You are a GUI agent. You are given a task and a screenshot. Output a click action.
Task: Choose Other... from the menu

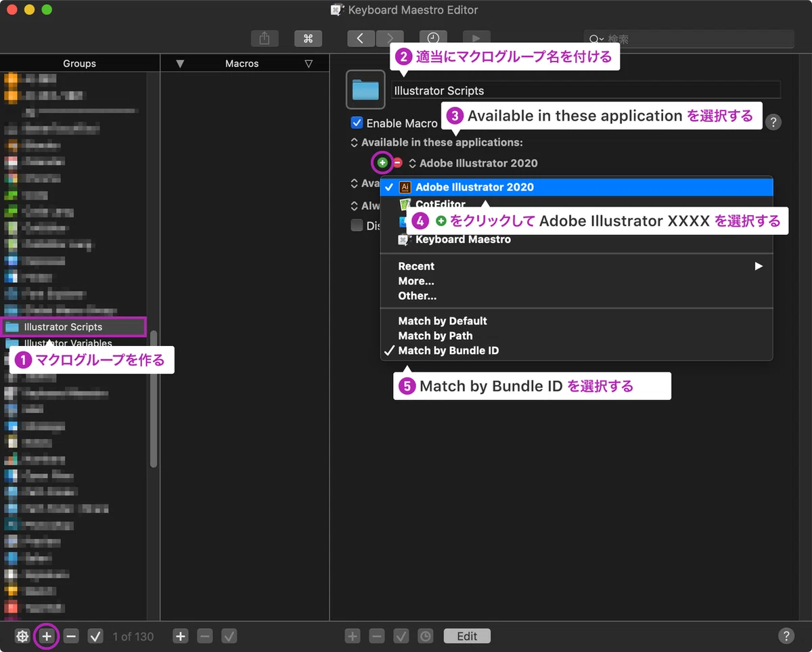pos(577,296)
